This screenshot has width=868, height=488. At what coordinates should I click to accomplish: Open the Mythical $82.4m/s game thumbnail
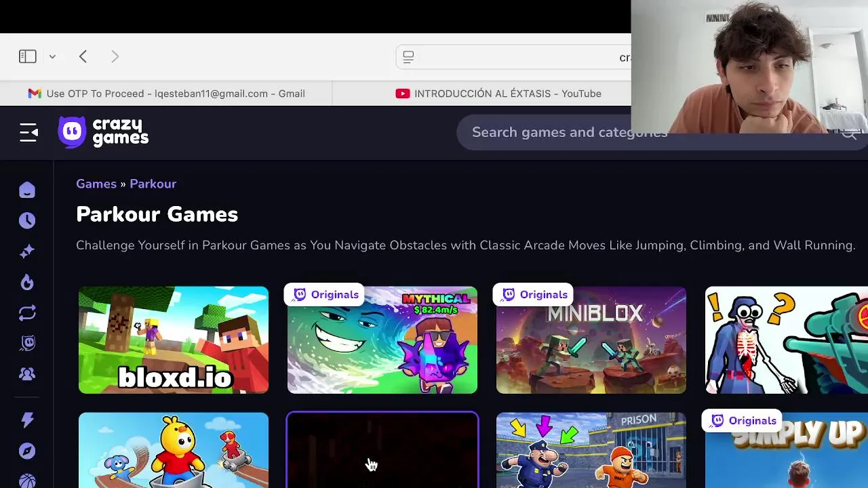pyautogui.click(x=382, y=340)
